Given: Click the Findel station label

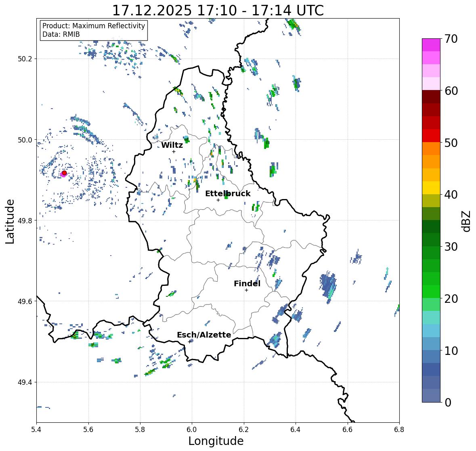Looking at the screenshot, I should (247, 283).
